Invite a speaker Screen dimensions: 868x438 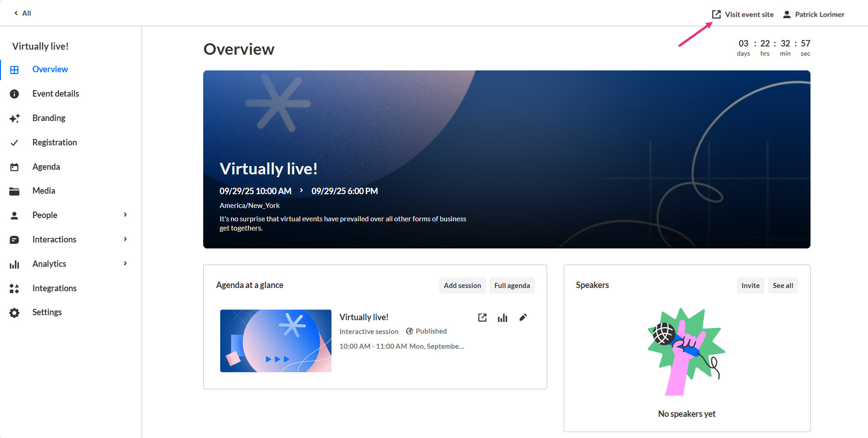[751, 286]
